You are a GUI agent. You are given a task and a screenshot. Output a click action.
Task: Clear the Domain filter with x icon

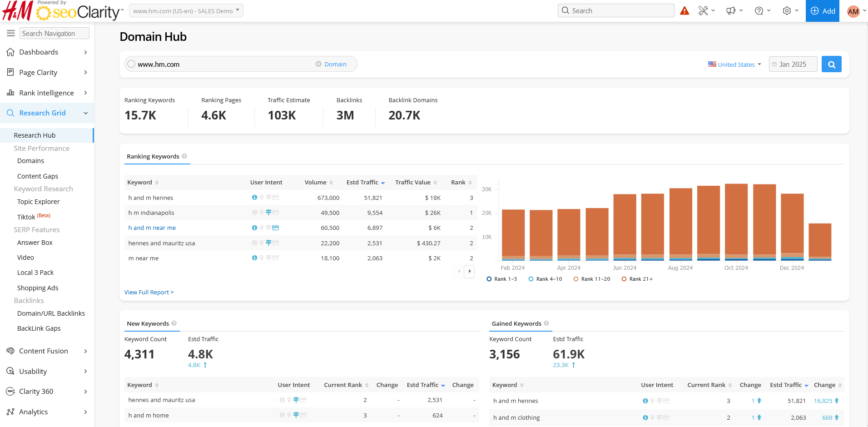click(x=318, y=64)
